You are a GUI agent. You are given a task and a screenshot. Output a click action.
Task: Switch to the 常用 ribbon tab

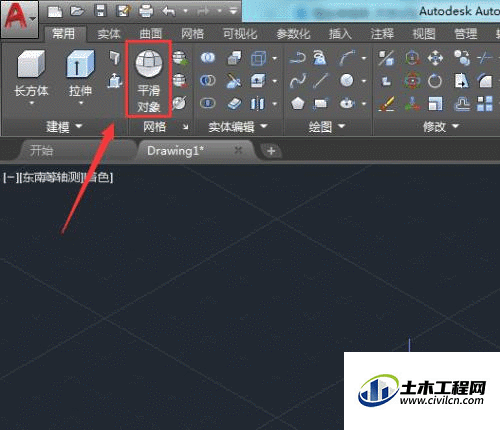(x=63, y=34)
